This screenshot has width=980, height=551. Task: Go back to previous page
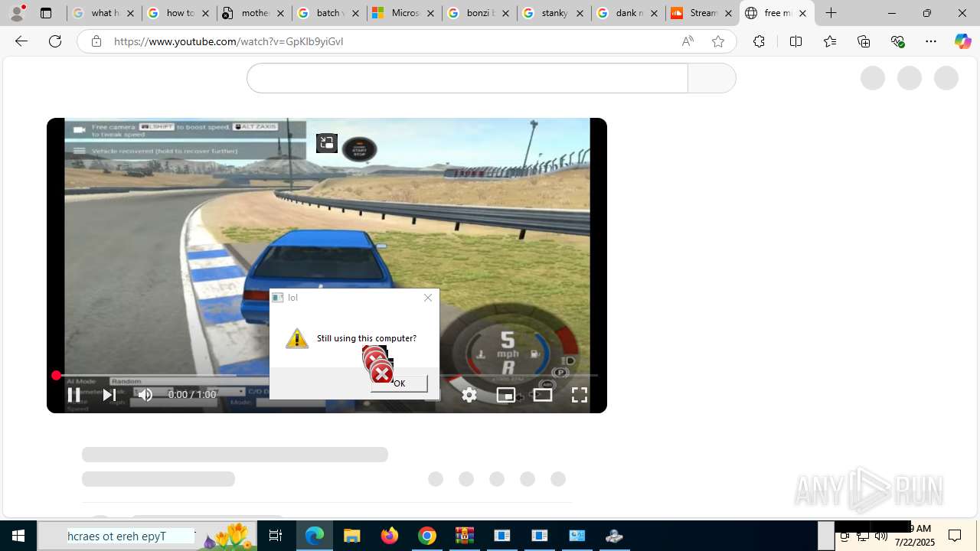(21, 41)
